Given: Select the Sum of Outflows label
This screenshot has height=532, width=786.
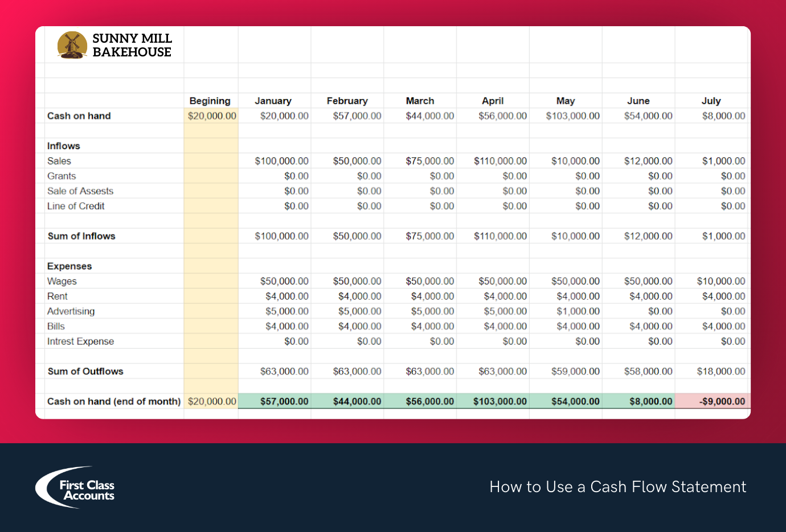Looking at the screenshot, I should pyautogui.click(x=85, y=371).
